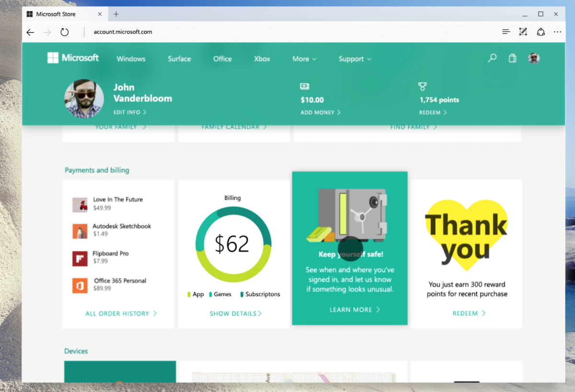Open a new tab with plus button
Screen dimensions: 575x392
coord(116,14)
